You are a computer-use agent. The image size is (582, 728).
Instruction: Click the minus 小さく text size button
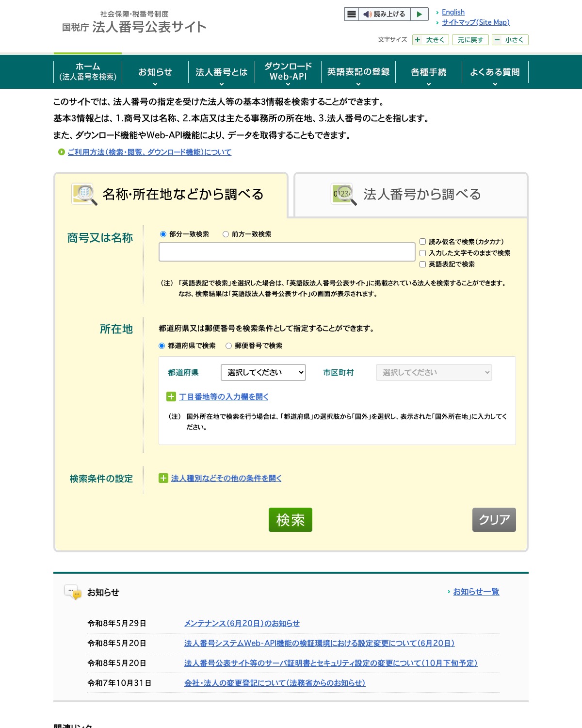pyautogui.click(x=510, y=40)
